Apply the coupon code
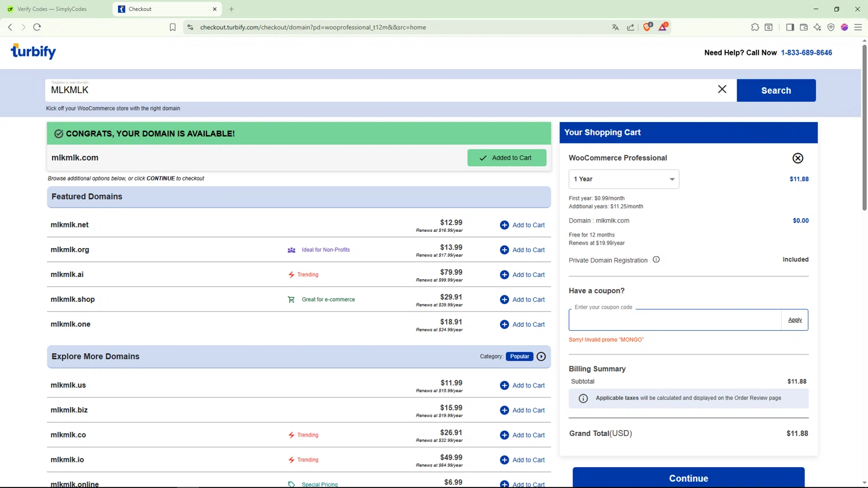This screenshot has width=868, height=488. point(795,320)
